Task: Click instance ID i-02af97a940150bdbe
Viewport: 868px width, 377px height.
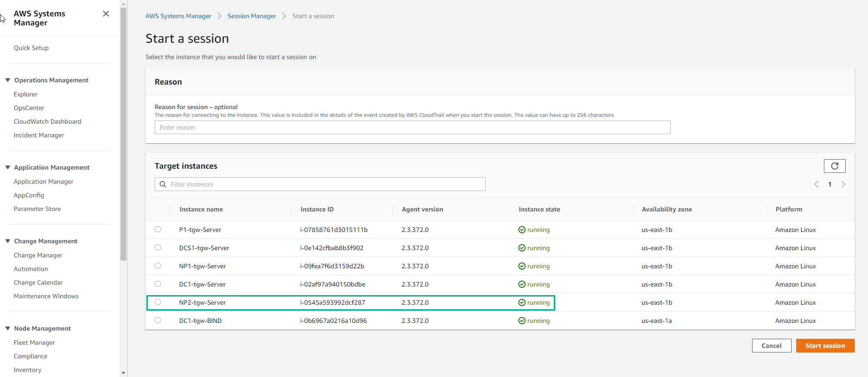Action: click(332, 284)
